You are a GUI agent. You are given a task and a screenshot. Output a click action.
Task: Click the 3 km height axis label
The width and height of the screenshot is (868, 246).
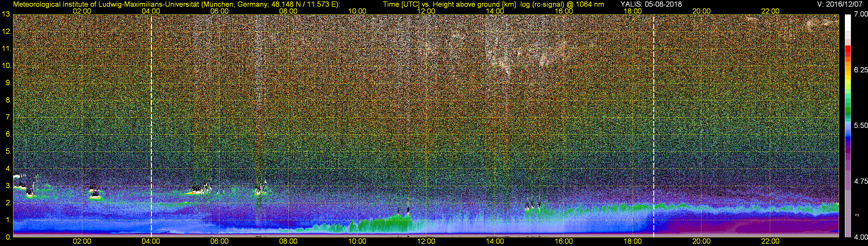tap(8, 186)
